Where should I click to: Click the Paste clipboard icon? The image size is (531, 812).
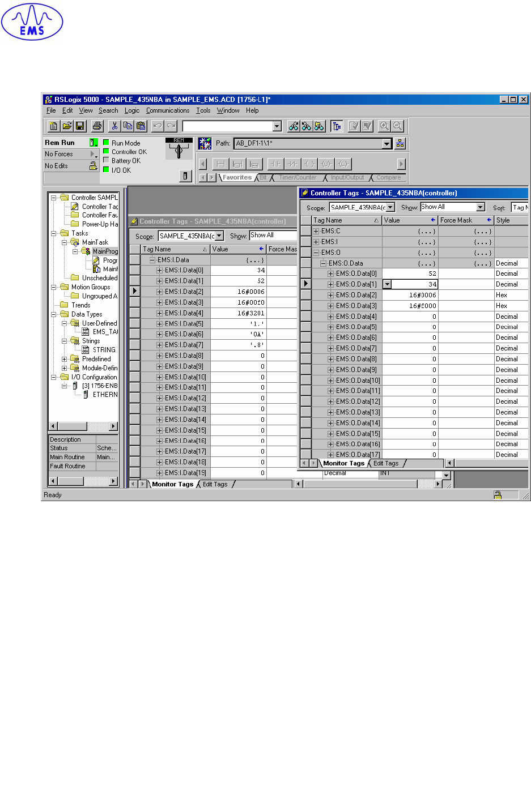[141, 126]
